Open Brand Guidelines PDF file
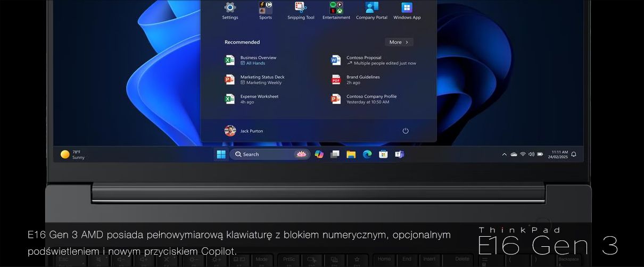 356,80
